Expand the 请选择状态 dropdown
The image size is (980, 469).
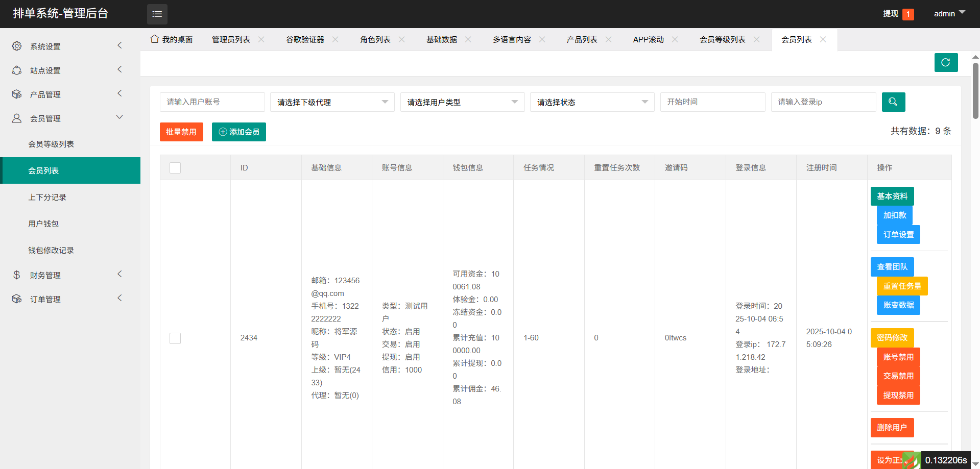[592, 102]
